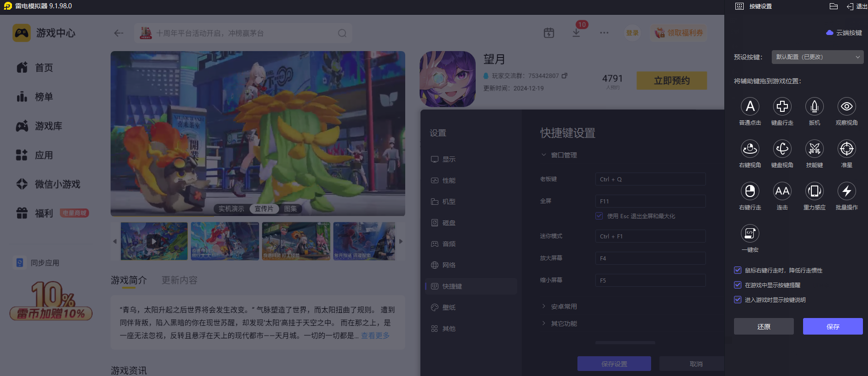Screen dimensions: 868x376
Task: Click the 游戏中心 controller logo
Action: pyautogui.click(x=22, y=33)
